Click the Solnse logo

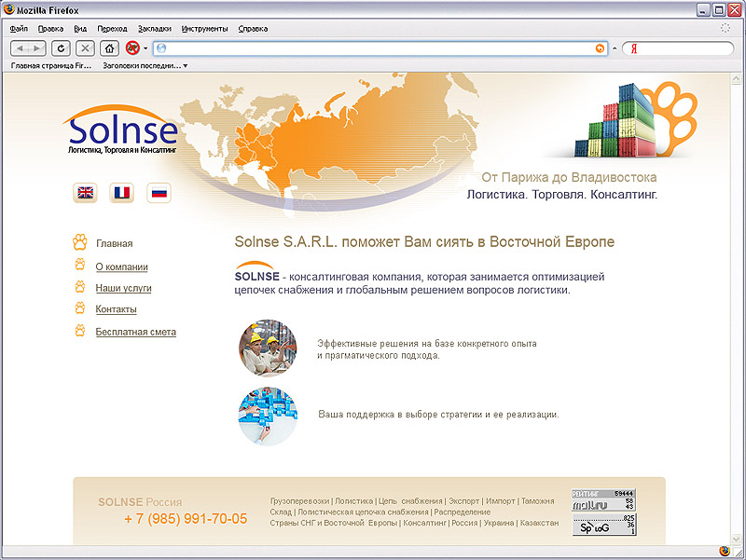[120, 129]
